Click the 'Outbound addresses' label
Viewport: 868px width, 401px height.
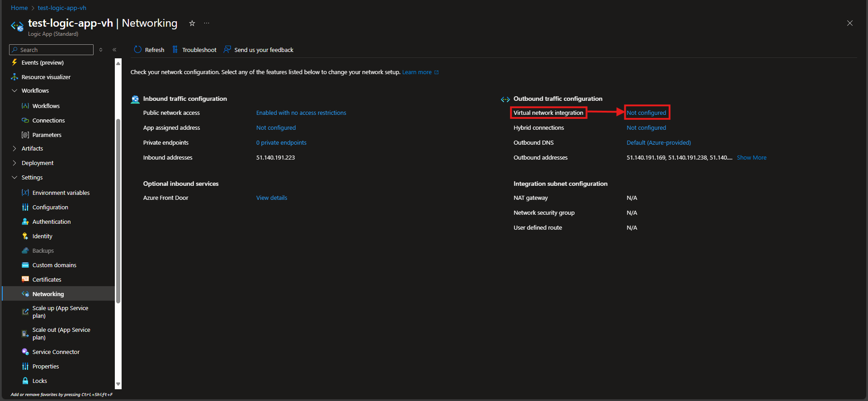point(540,157)
